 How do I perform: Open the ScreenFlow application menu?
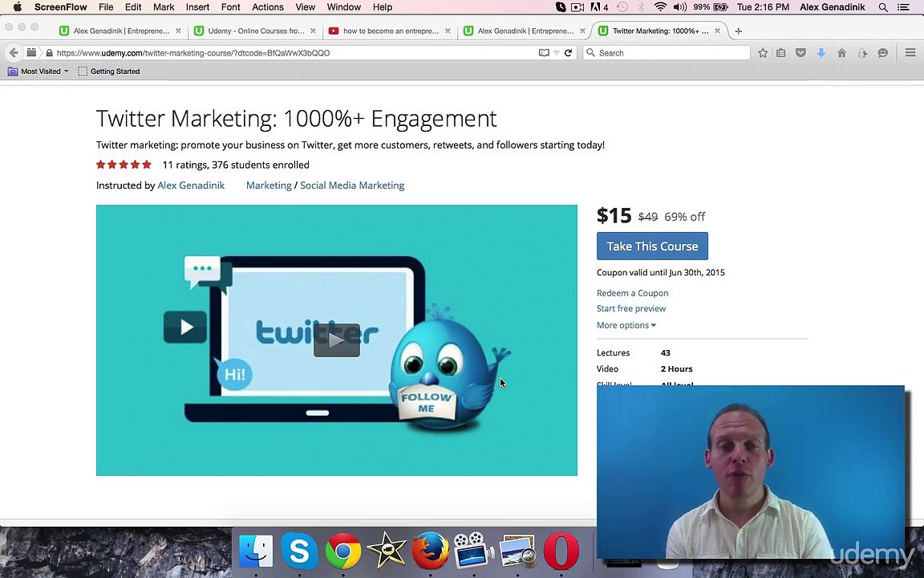click(x=61, y=7)
